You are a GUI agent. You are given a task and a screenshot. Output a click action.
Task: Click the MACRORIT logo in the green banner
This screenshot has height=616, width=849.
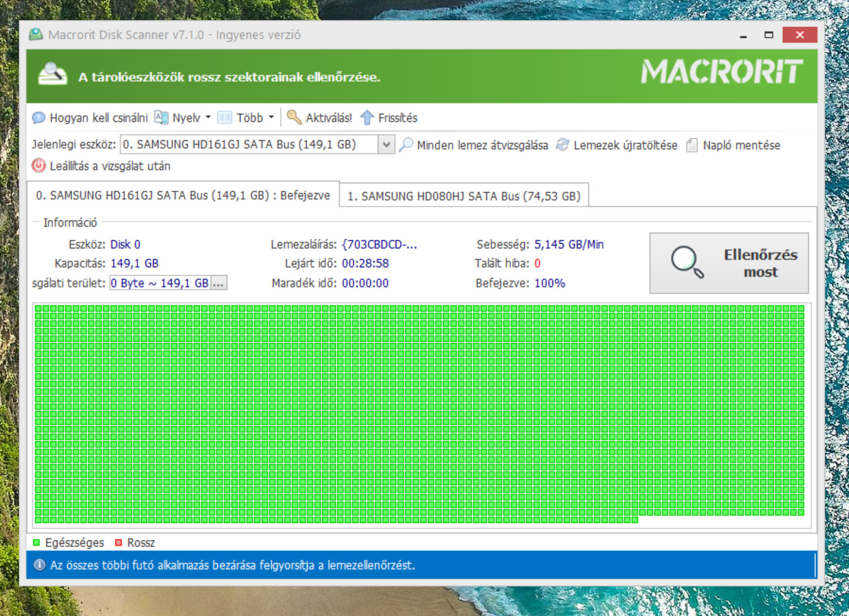(722, 71)
